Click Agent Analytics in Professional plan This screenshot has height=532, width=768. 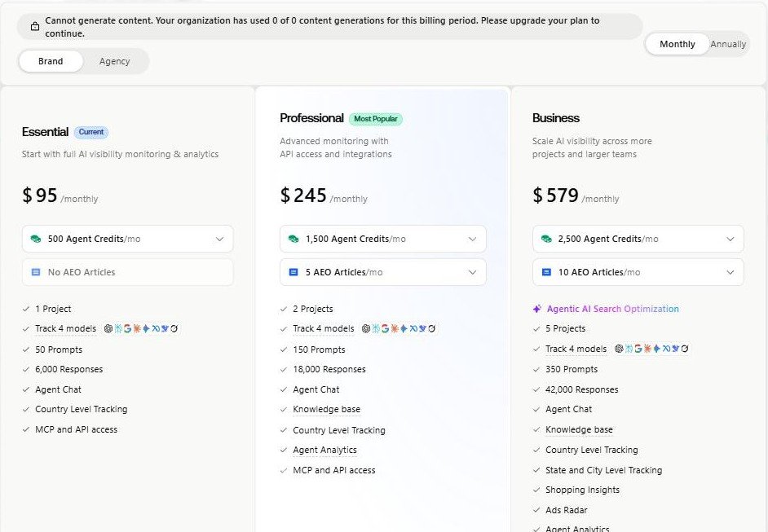coord(324,450)
